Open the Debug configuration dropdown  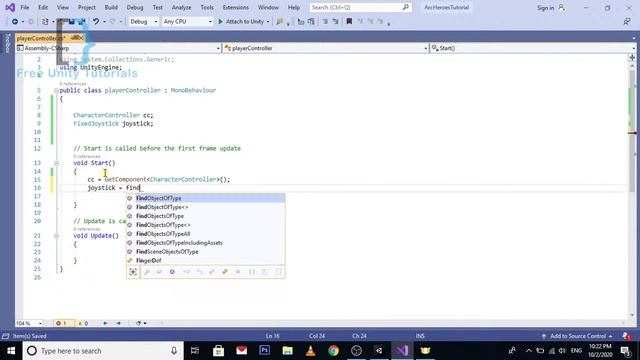pyautogui.click(x=143, y=22)
